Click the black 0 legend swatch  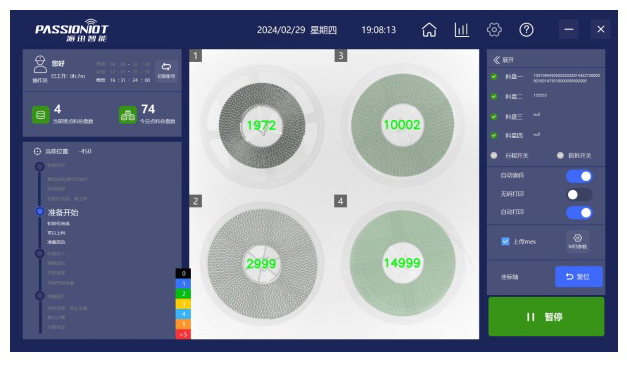coord(183,273)
